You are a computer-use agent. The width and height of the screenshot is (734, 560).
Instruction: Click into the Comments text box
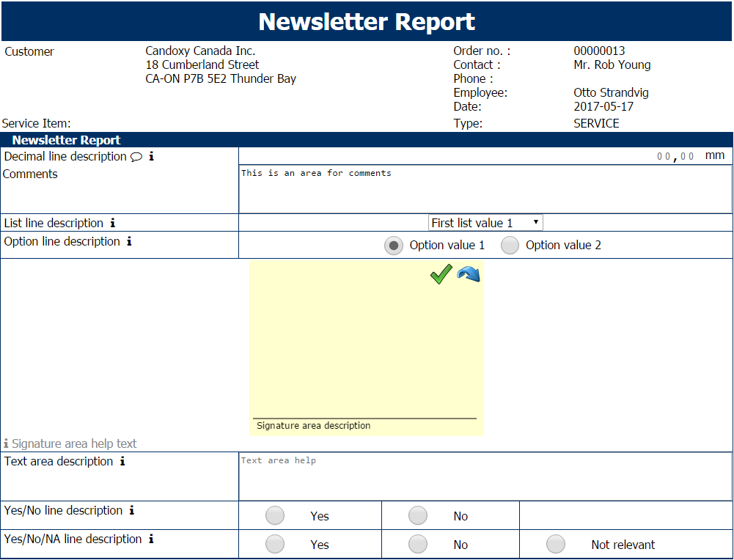(485, 189)
